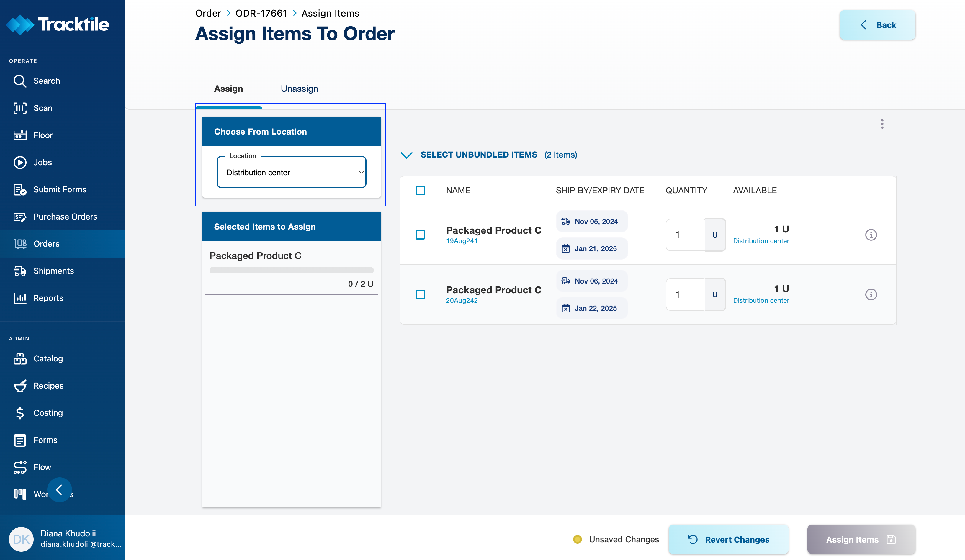
Task: Click quantity field for 20Aug242 item
Action: (686, 294)
